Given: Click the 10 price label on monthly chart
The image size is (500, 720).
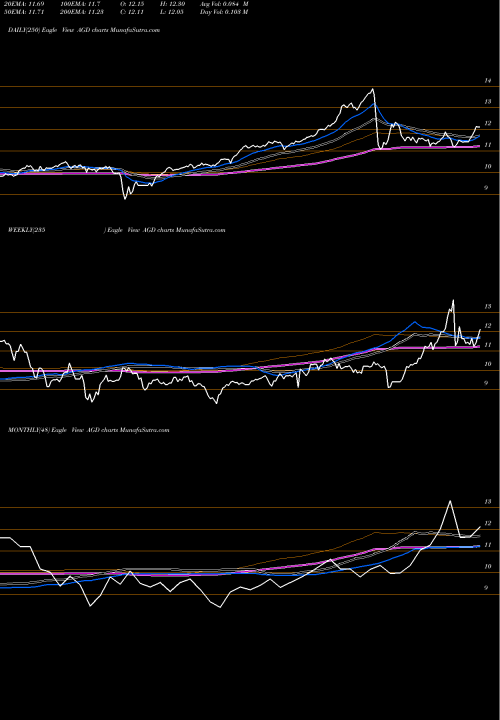Looking at the screenshot, I should (x=488, y=567).
